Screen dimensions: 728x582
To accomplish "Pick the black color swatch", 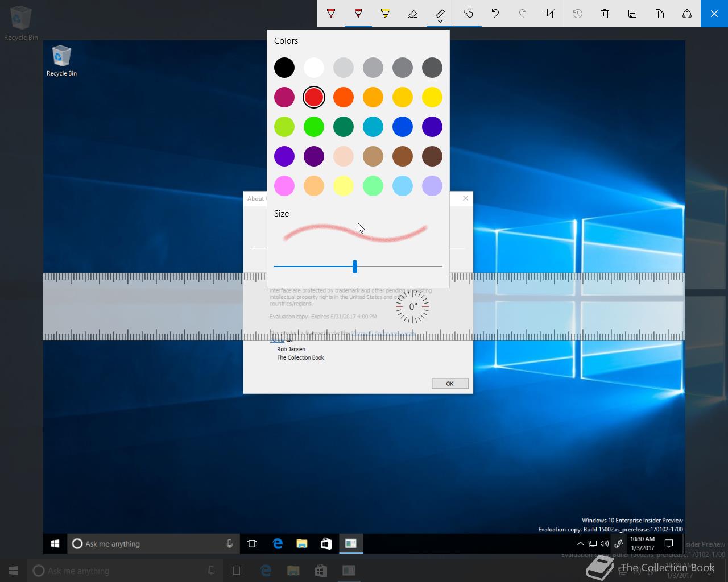I will click(284, 68).
